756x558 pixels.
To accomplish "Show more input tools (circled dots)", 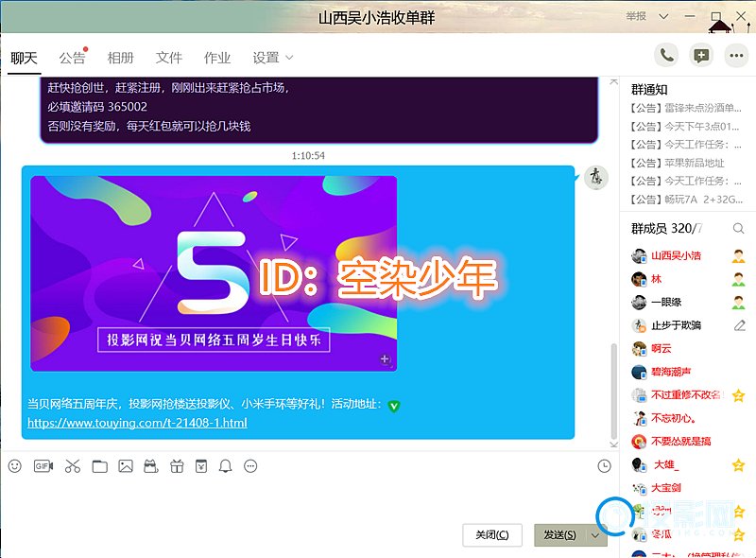I will point(250,466).
